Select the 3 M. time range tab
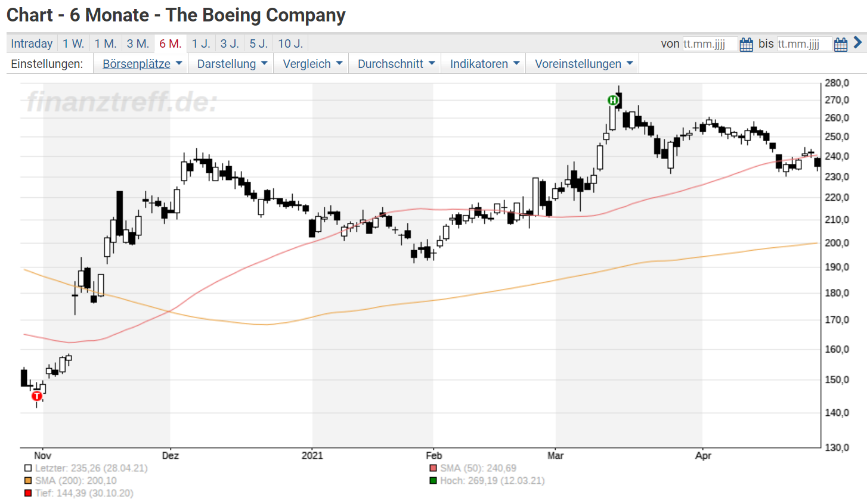 point(138,43)
